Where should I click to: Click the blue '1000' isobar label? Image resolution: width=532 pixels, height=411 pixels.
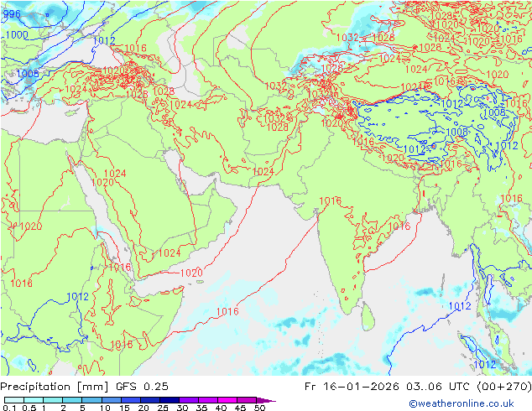pyautogui.click(x=17, y=34)
